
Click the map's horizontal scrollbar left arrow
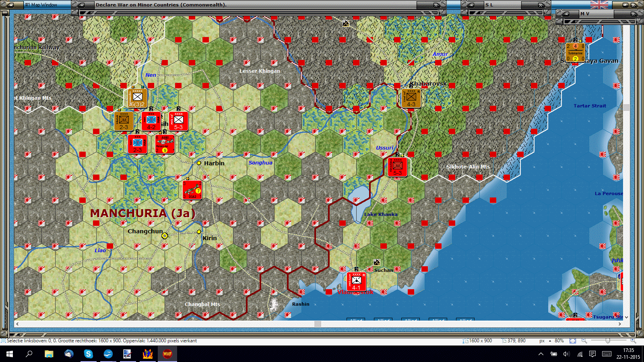pyautogui.click(x=17, y=324)
